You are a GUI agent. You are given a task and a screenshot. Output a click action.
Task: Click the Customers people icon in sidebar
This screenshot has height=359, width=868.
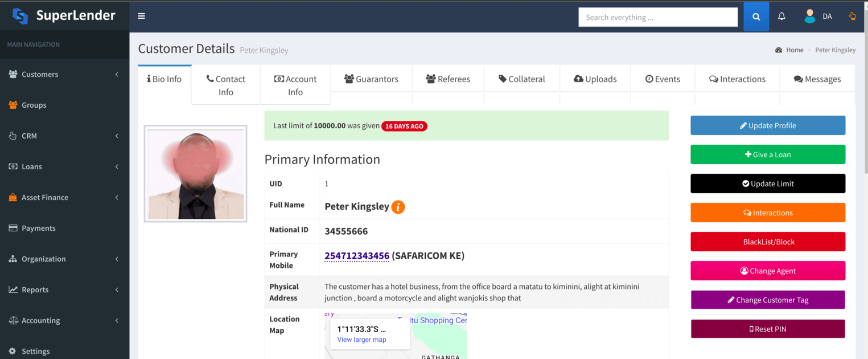pyautogui.click(x=13, y=74)
